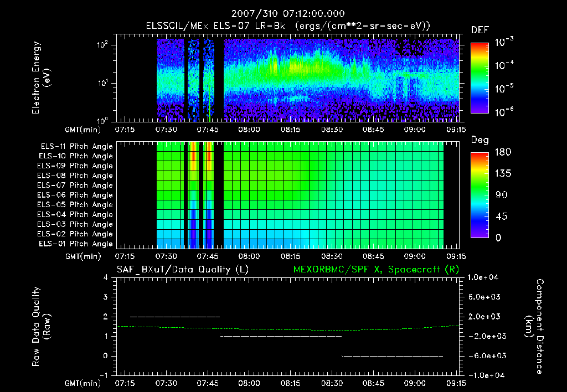
Task: Click the plot title date 2007/310 07:12:00.000
Action: [288, 14]
